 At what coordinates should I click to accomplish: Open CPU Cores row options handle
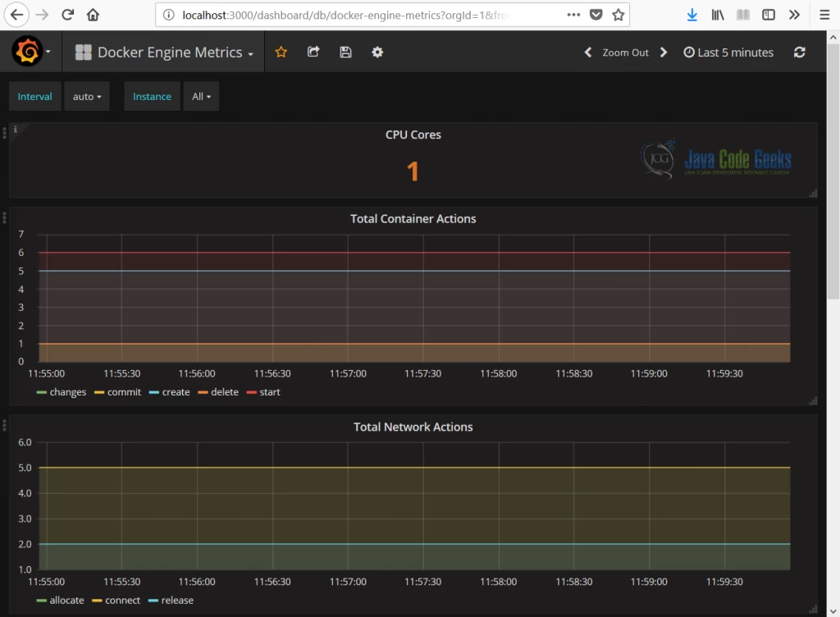click(4, 132)
